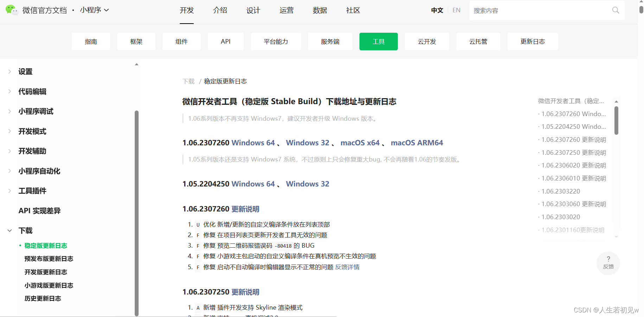The image size is (644, 317).
Task: Expand the 工具插件 sidebar section
Action: 9,191
